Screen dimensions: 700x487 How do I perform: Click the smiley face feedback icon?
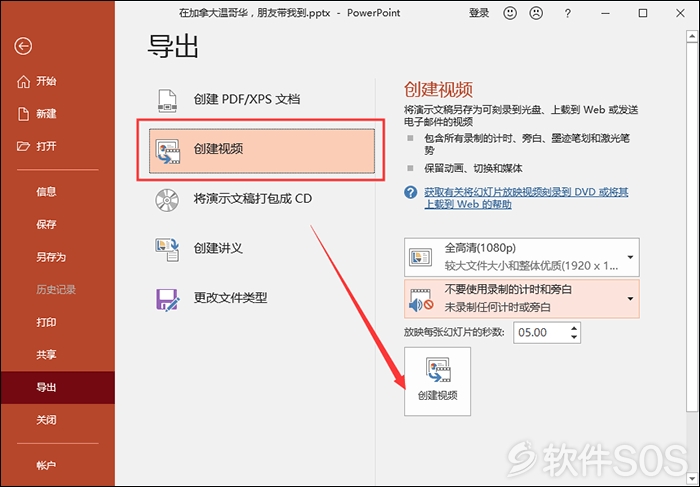tap(510, 13)
